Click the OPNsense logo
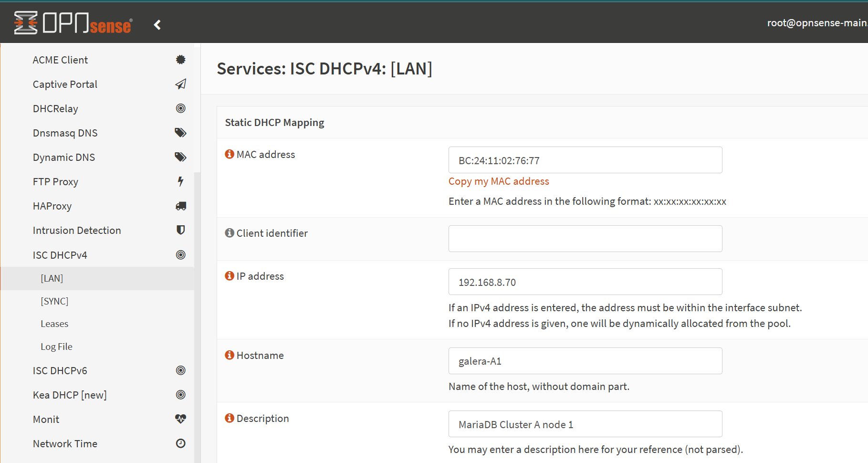Image resolution: width=868 pixels, height=463 pixels. pyautogui.click(x=73, y=23)
